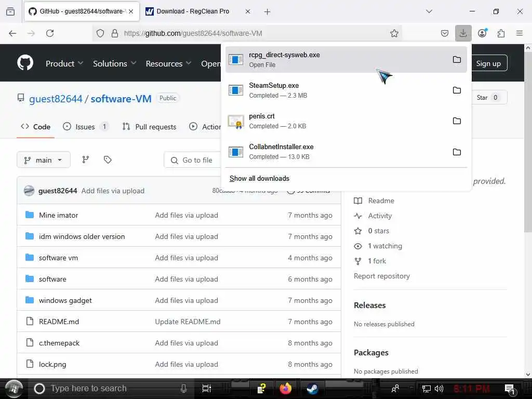Click the tracking protection shield icon
This screenshot has width=532, height=399.
coord(100,33)
